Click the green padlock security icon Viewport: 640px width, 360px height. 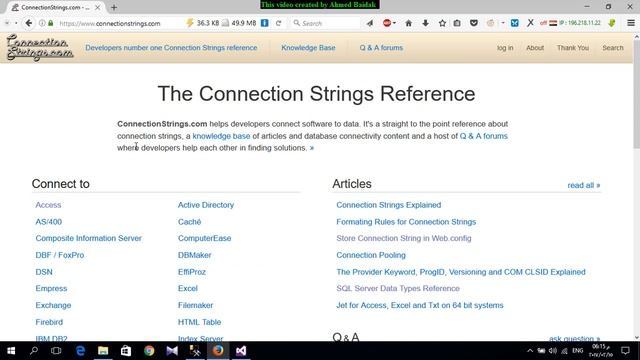pos(51,23)
